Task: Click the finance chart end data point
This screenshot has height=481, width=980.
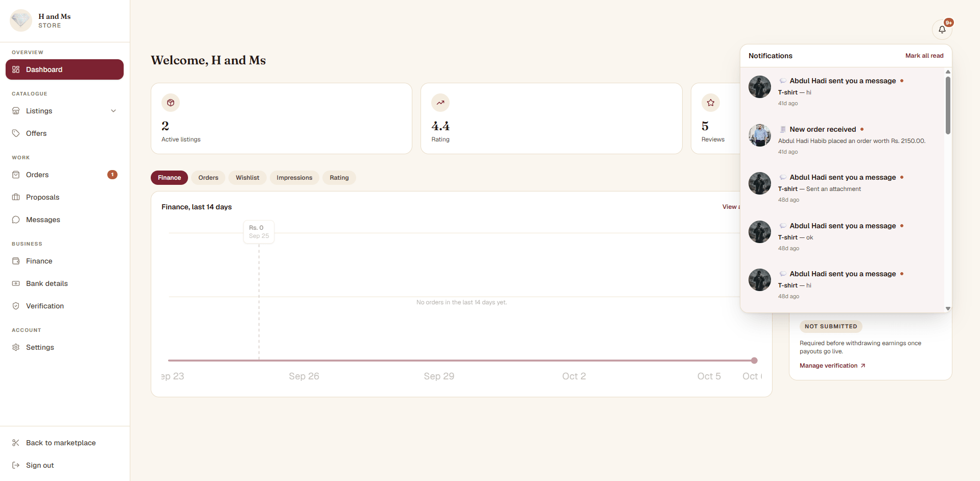Action: [x=754, y=360]
